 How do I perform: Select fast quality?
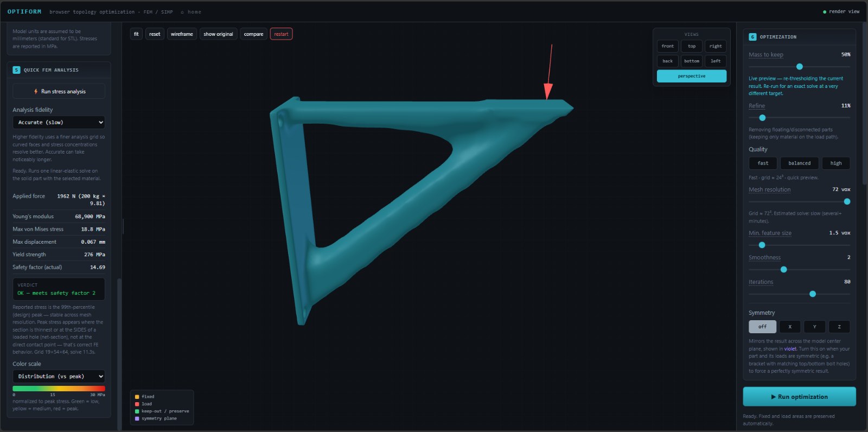coord(763,163)
